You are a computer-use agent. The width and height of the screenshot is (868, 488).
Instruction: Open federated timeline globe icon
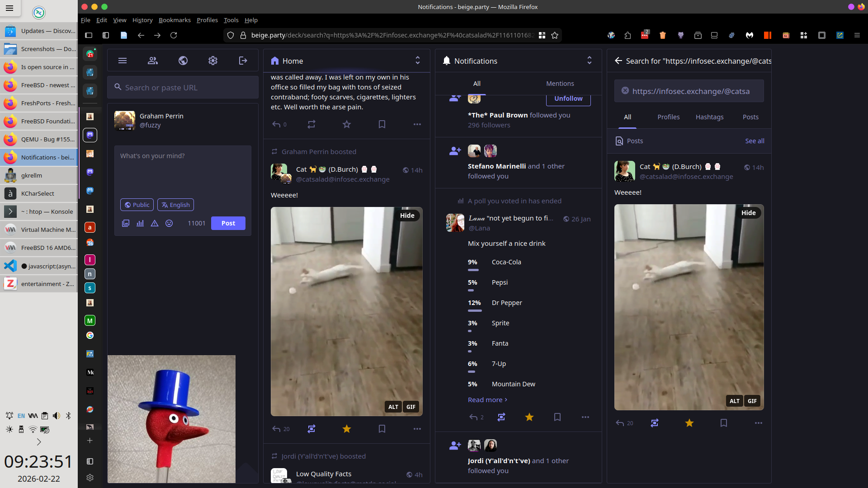click(183, 61)
